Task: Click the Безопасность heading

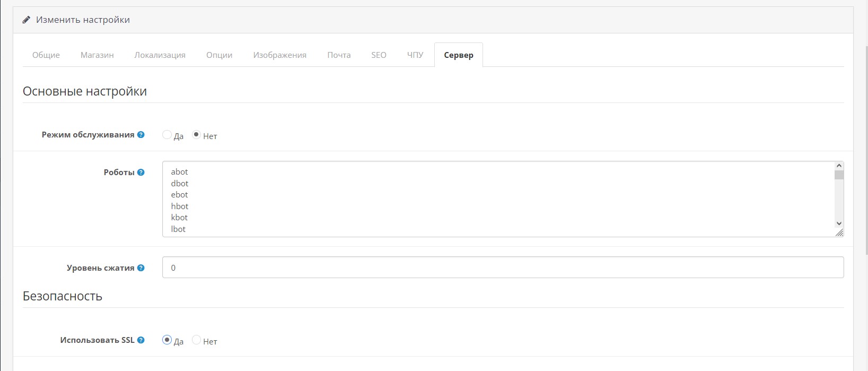Action: (63, 296)
